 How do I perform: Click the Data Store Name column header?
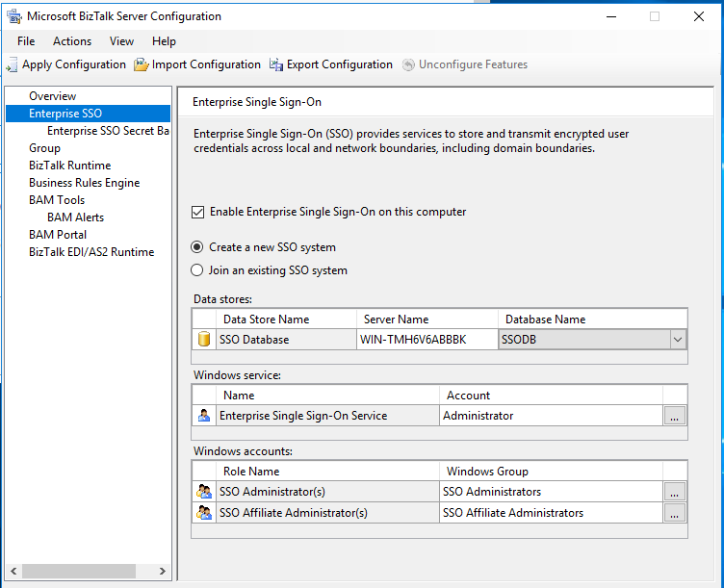point(286,320)
